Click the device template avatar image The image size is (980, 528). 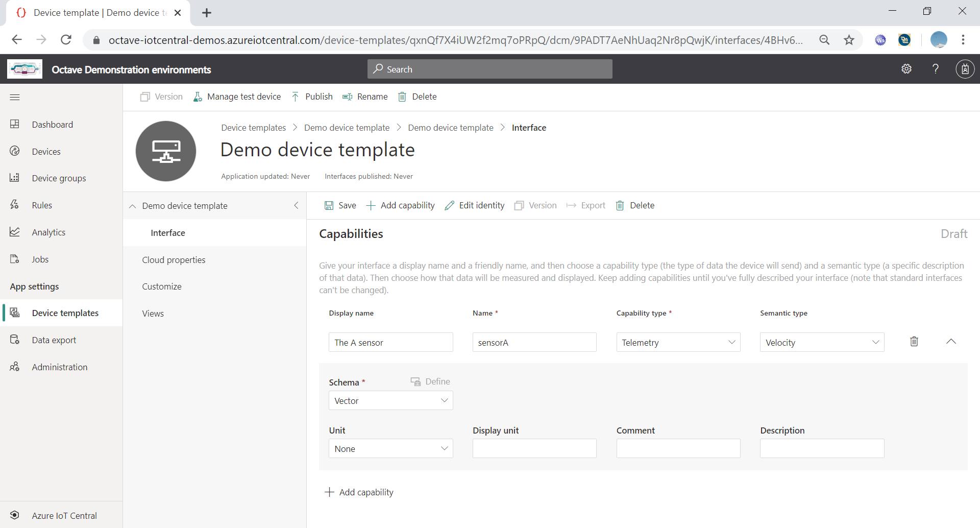coord(166,151)
